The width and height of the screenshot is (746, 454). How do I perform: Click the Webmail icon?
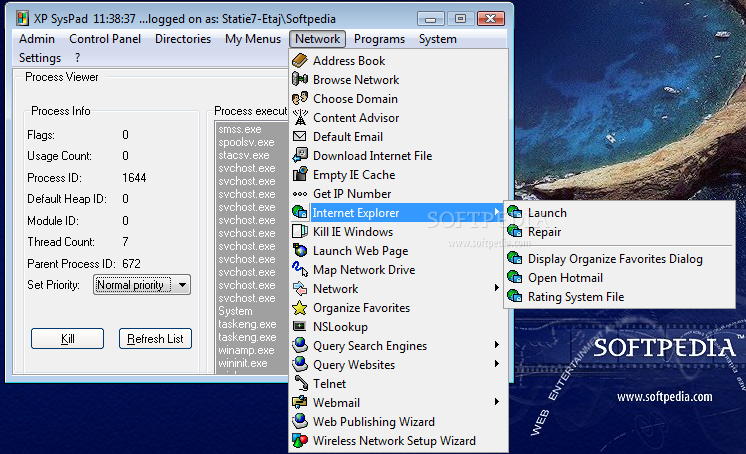[x=300, y=402]
